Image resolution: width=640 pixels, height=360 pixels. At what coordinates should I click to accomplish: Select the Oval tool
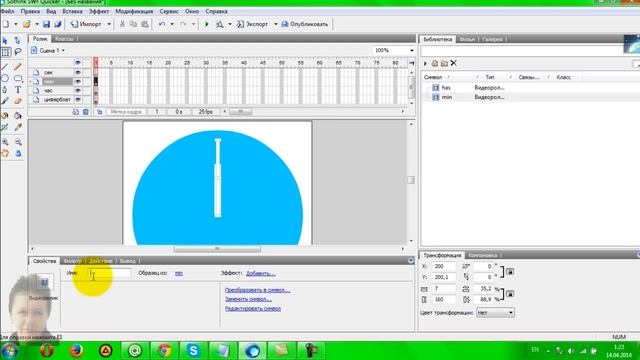[x=5, y=78]
